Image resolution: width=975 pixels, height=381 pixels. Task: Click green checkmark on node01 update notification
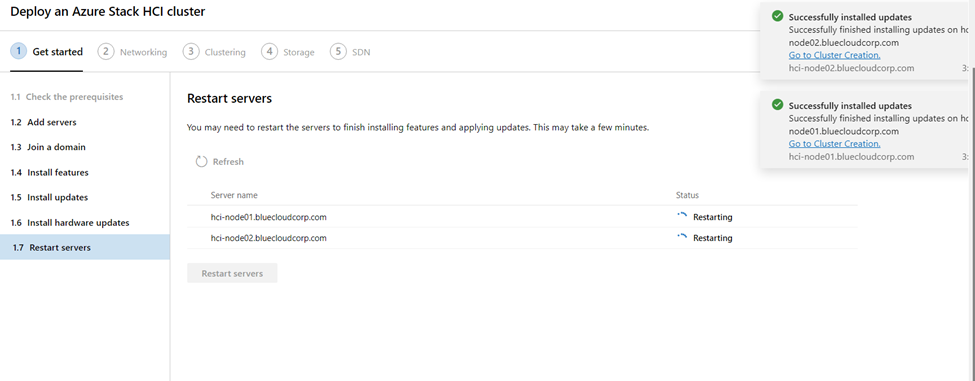click(777, 104)
